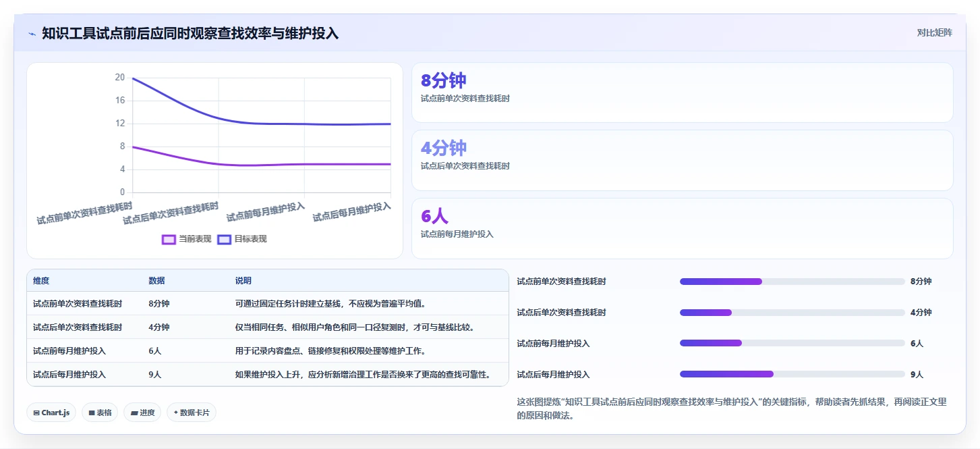Click the 对比矩阵 label
Image resolution: width=980 pixels, height=449 pixels.
[x=934, y=32]
